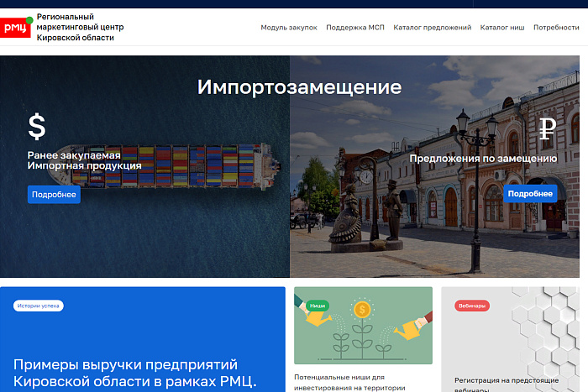Viewport: 588px width, 392px height.
Task: Go to Каталог ниш
Action: click(502, 28)
